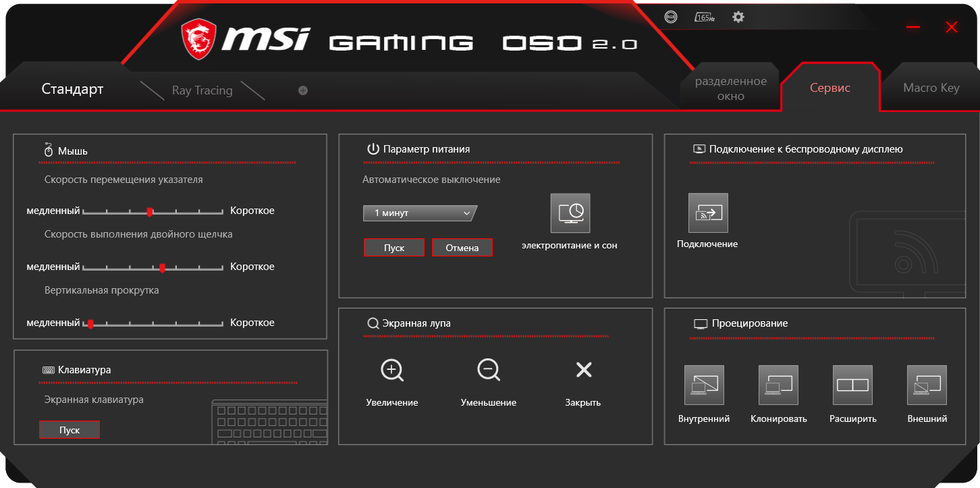Select the Расширить projection mode icon
The width and height of the screenshot is (980, 488).
(x=852, y=385)
